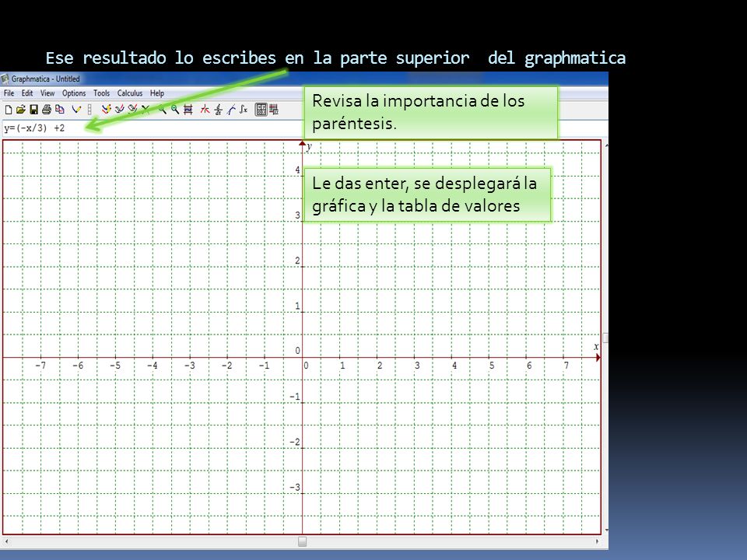Open the Options menu

click(74, 93)
